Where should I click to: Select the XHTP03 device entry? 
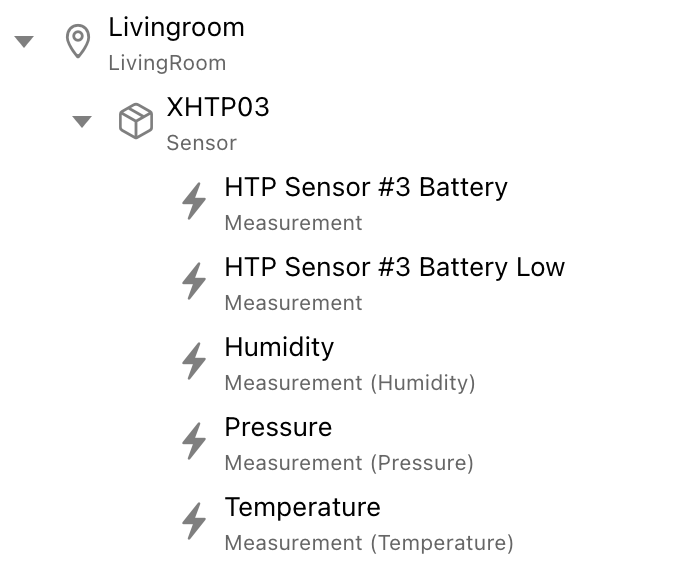point(218,108)
